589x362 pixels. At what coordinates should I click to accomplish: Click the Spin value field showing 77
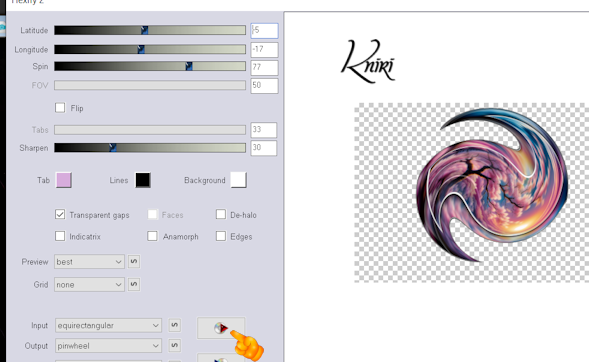click(264, 67)
